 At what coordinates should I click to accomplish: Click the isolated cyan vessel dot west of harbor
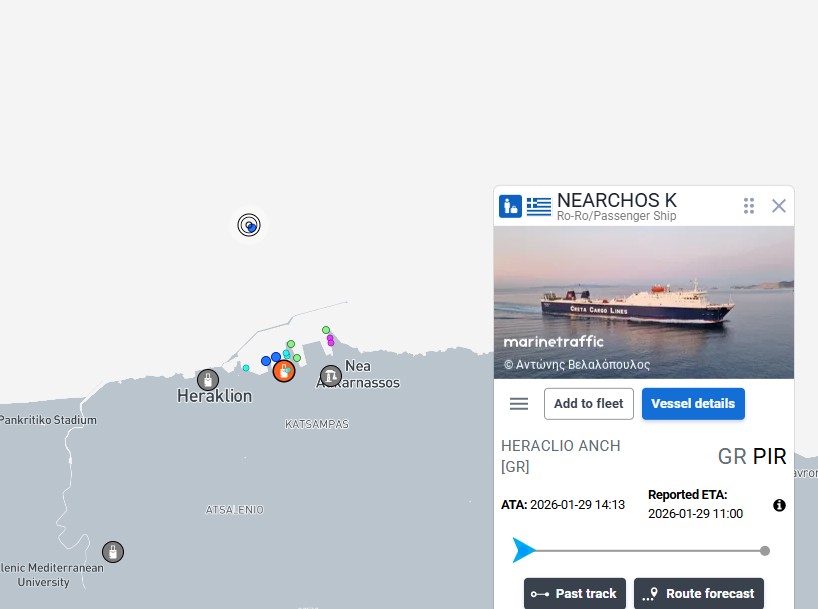pyautogui.click(x=246, y=368)
